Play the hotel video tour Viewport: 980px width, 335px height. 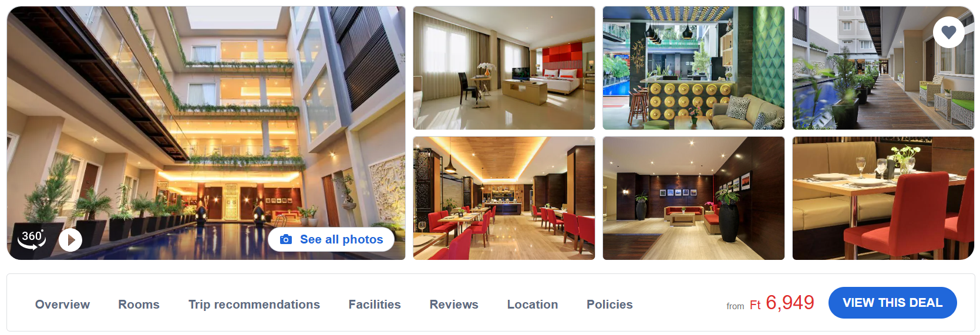(x=70, y=240)
